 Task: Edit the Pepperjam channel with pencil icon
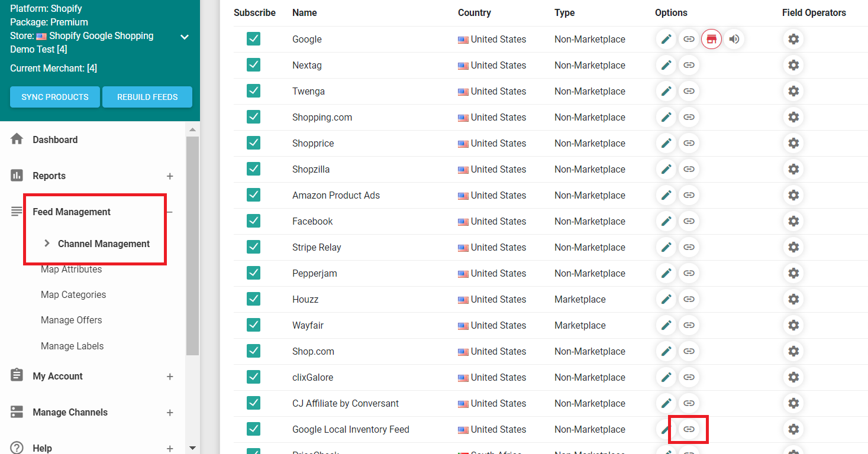[x=666, y=273]
